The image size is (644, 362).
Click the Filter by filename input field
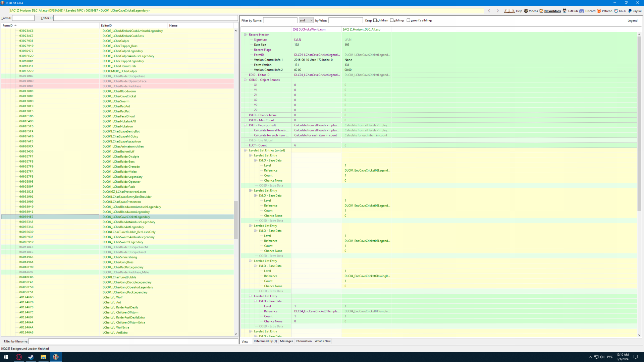(133, 341)
